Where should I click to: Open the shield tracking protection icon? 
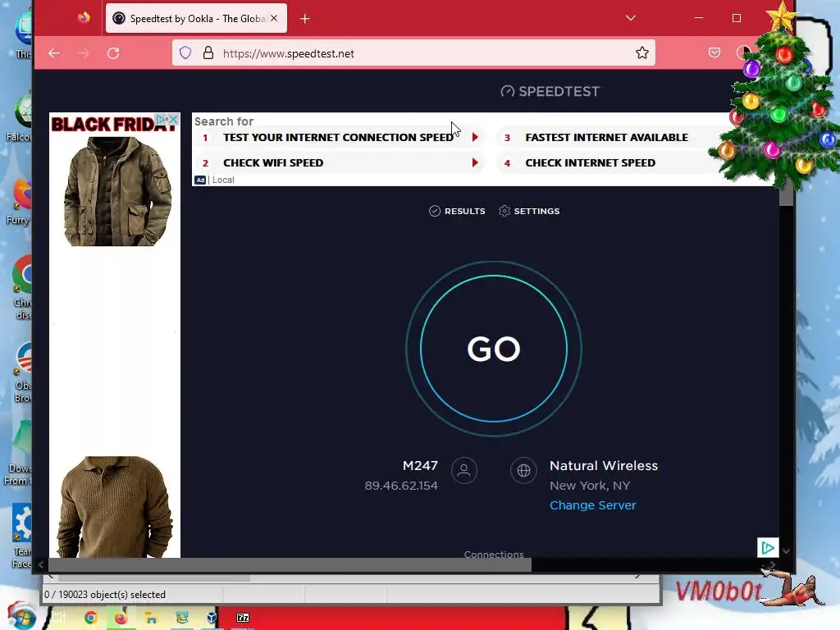(185, 53)
